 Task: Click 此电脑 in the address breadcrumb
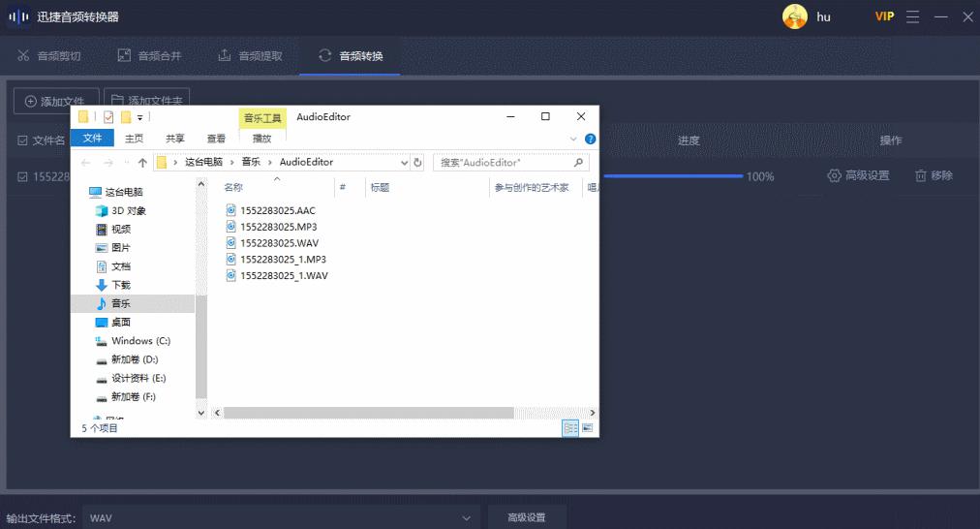point(203,162)
